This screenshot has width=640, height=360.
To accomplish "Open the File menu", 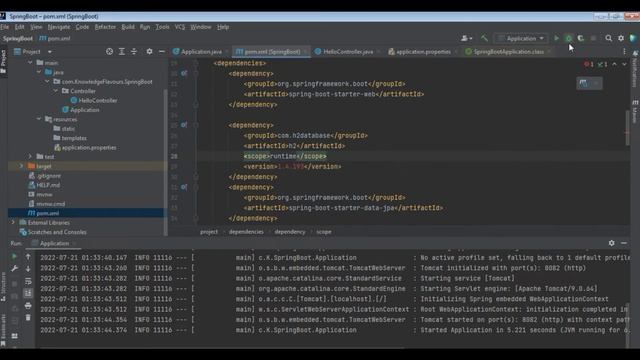I will point(4,27).
